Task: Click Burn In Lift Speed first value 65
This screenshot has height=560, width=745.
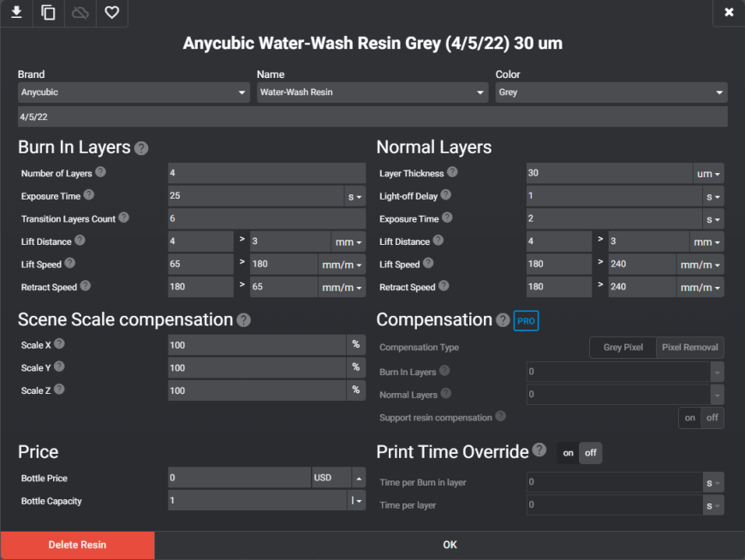Action: [201, 265]
